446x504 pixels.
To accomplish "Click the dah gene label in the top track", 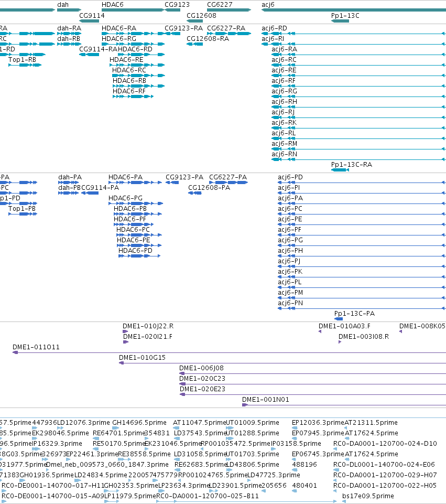I will [x=63, y=5].
